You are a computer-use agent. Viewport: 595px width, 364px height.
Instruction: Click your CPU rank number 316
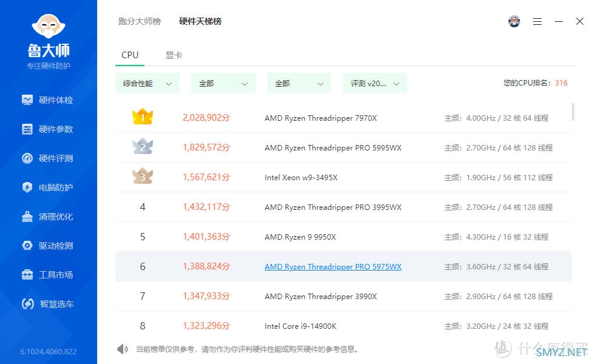point(561,83)
